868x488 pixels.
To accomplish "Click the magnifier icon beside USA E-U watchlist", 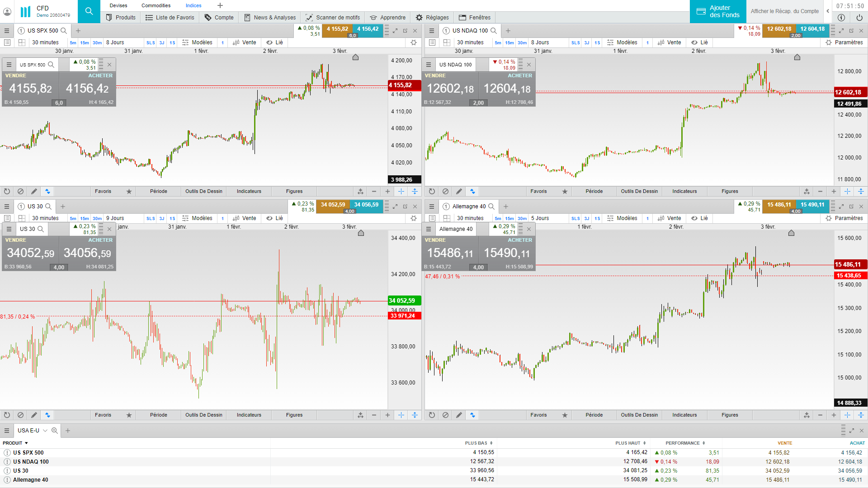I will 55,431.
